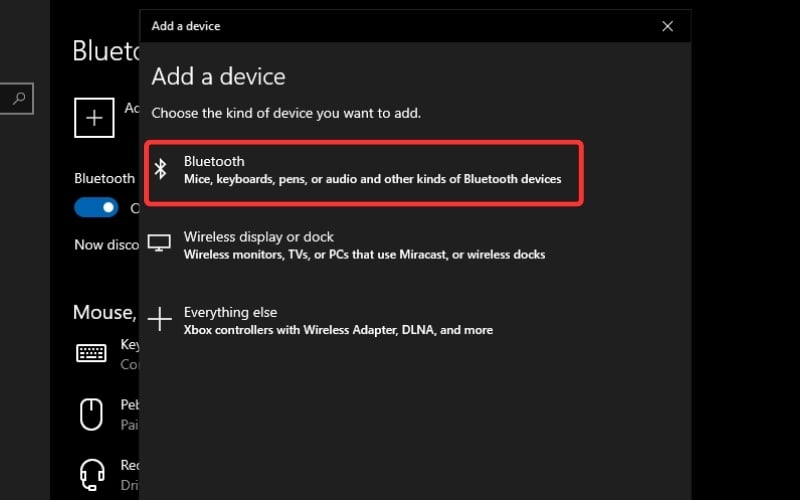Choose Wireless display or dock

click(x=258, y=237)
